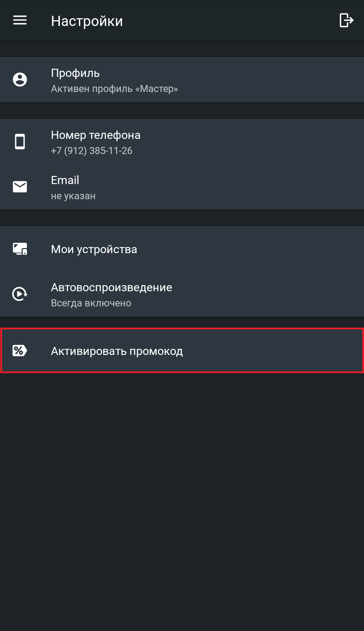Open the Номер телефона entry
The height and width of the screenshot is (631, 364).
(x=182, y=142)
